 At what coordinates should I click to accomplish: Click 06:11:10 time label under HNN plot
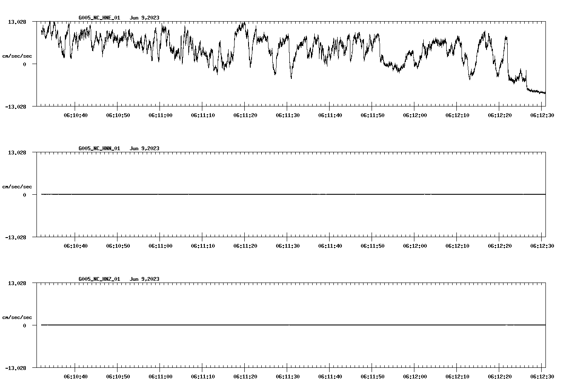click(x=203, y=246)
